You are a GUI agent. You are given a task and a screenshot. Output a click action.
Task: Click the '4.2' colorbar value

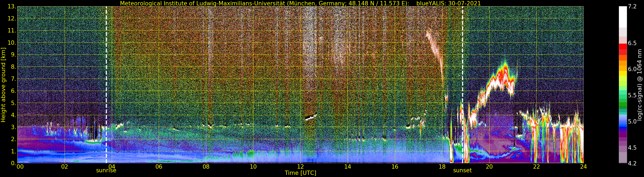[x=632, y=163]
